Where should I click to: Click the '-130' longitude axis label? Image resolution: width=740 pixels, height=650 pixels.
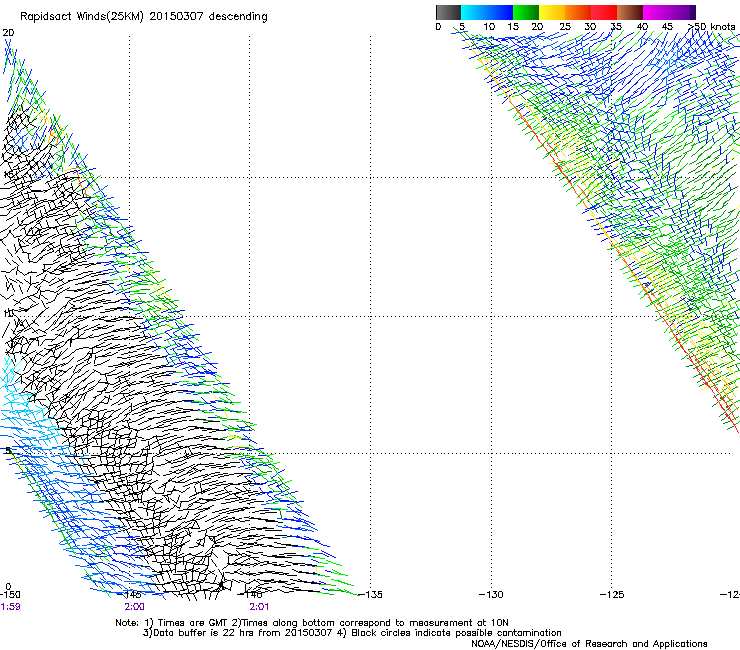point(491,594)
